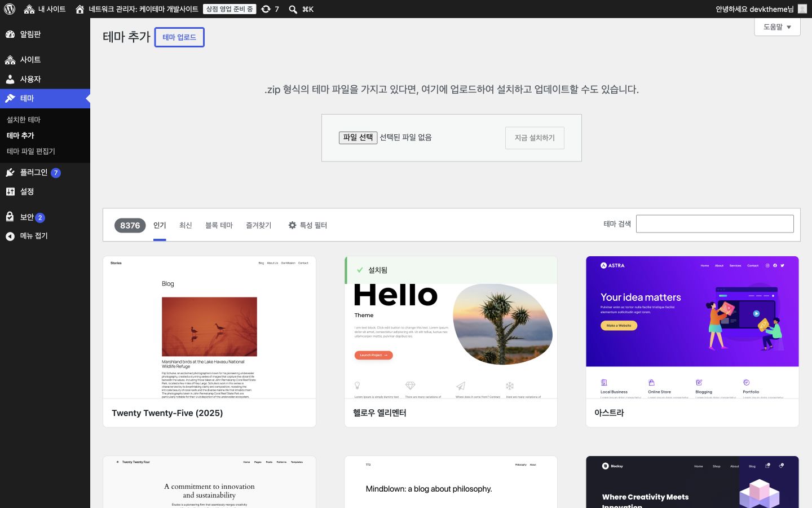812x508 pixels.
Task: Select 테마 추가 submenu item
Action: click(20, 135)
